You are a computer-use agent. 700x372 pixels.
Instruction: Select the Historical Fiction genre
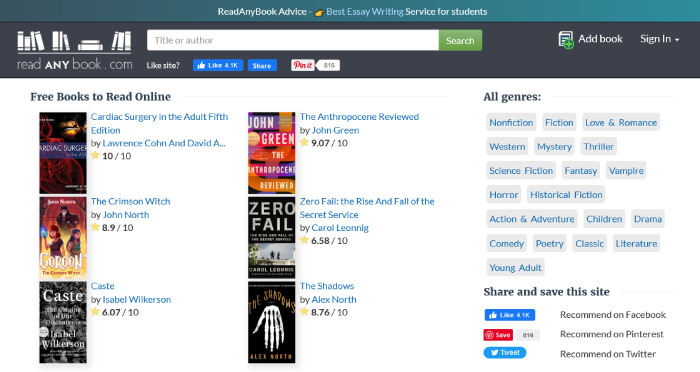point(566,195)
